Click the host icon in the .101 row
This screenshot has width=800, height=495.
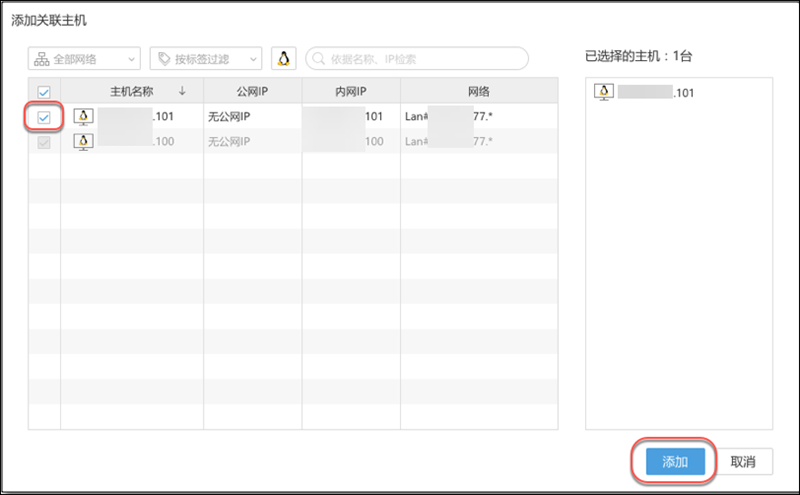point(83,117)
